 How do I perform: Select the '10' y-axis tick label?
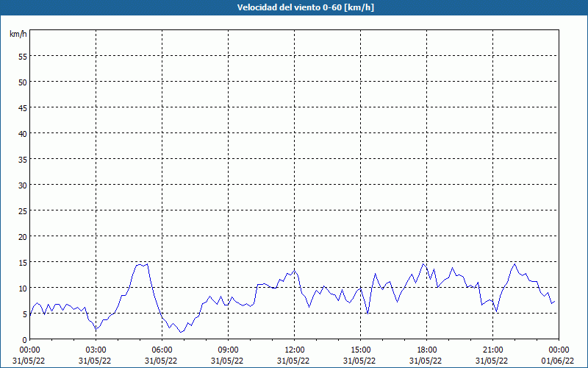23,288
